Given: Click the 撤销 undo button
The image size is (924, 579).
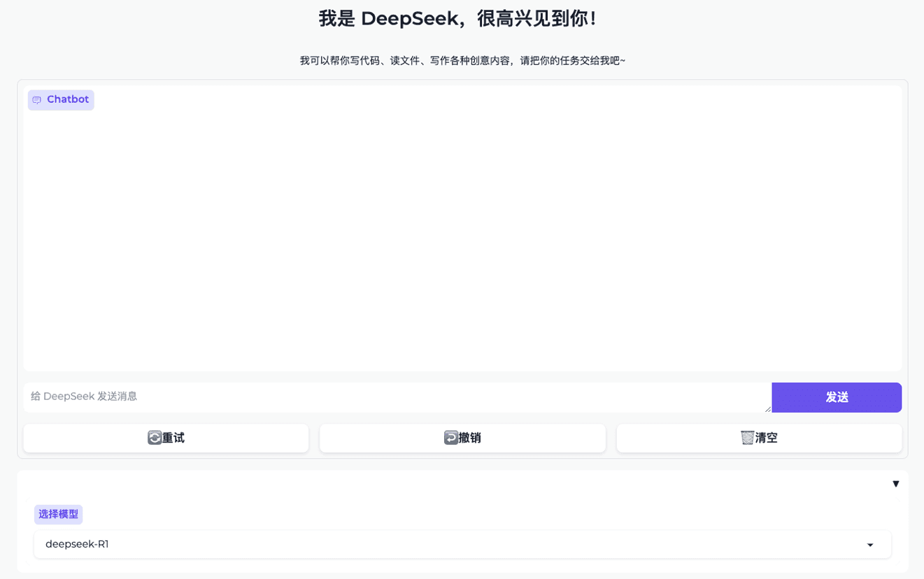Looking at the screenshot, I should (x=462, y=438).
